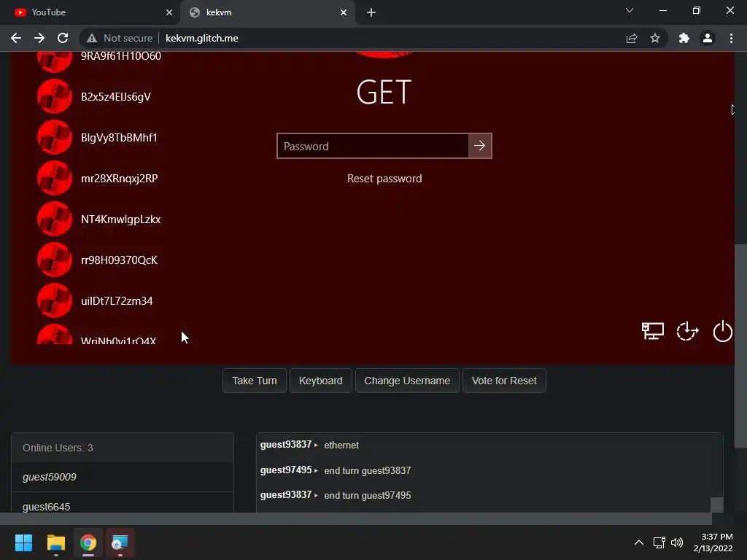Open clock and date 3:37 PM
Screen dimensions: 747x560
coord(713,542)
